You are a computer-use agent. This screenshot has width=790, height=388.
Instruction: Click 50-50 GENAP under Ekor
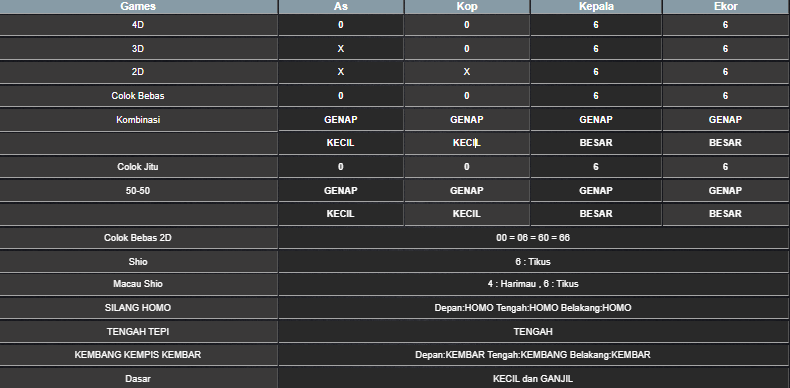click(x=726, y=190)
